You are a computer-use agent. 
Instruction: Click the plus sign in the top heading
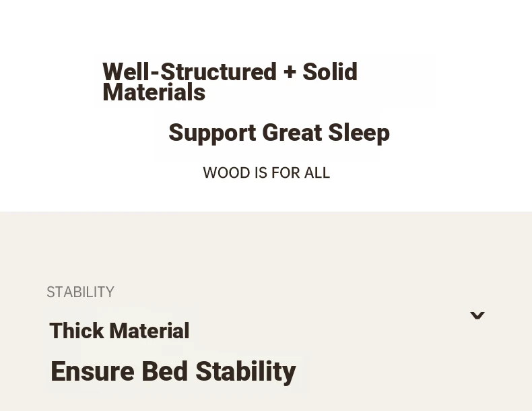[290, 71]
